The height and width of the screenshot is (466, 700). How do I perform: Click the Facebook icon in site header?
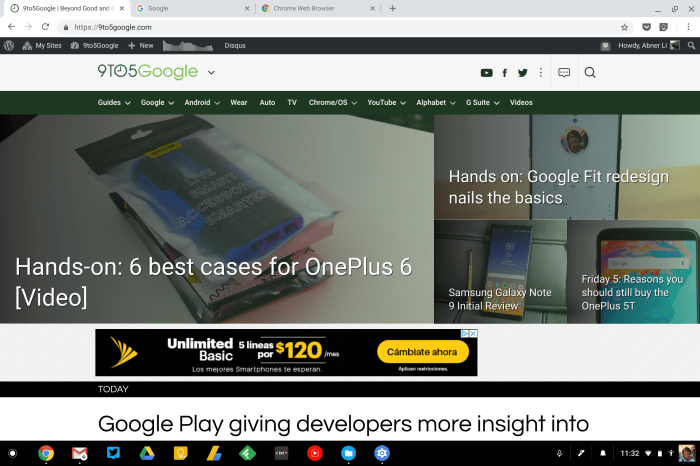click(x=505, y=73)
